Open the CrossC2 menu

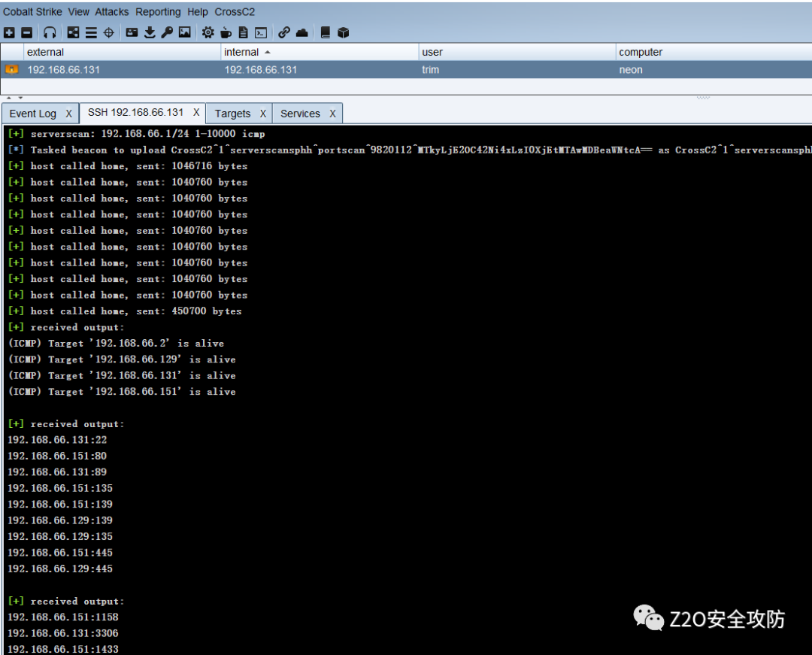point(235,12)
